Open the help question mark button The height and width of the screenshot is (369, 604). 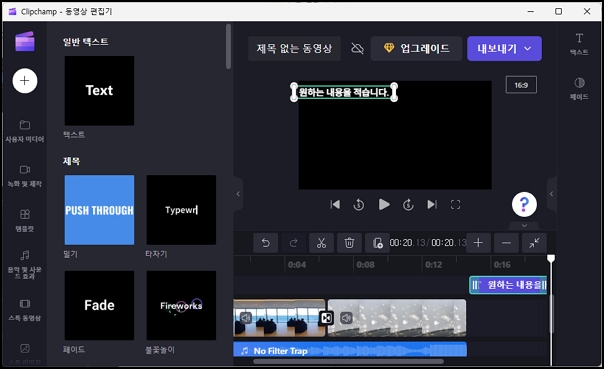524,204
